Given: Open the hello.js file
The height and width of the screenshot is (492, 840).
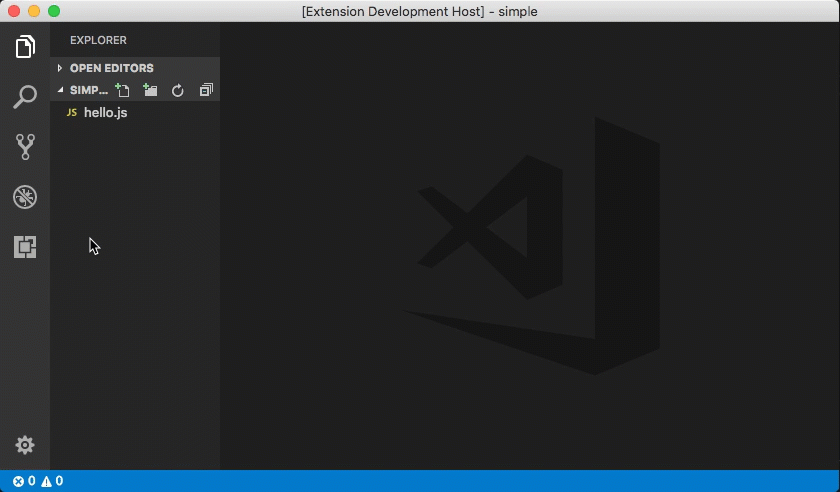Looking at the screenshot, I should (135, 113).
